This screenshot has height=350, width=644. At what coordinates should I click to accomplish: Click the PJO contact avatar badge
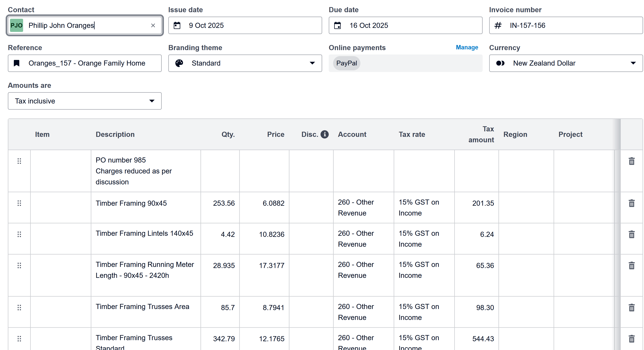point(17,26)
